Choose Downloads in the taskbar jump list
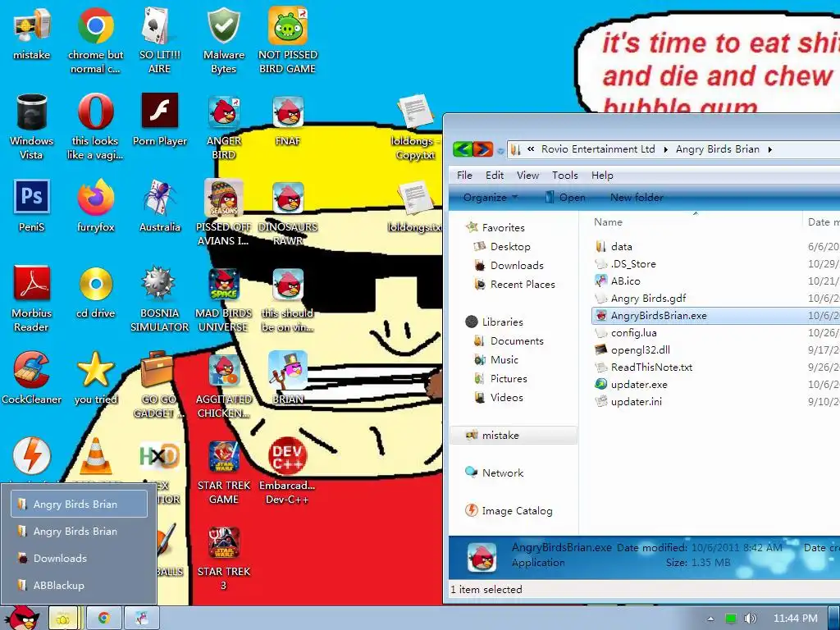 pyautogui.click(x=80, y=558)
